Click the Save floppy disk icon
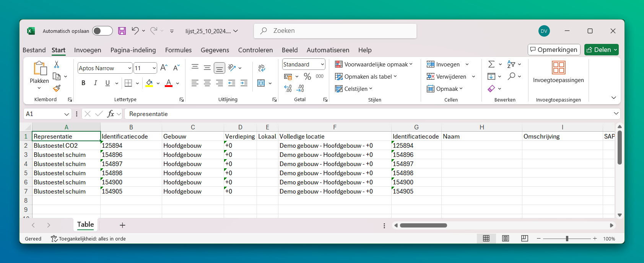Screen dimensions: 644x263 click(x=122, y=31)
